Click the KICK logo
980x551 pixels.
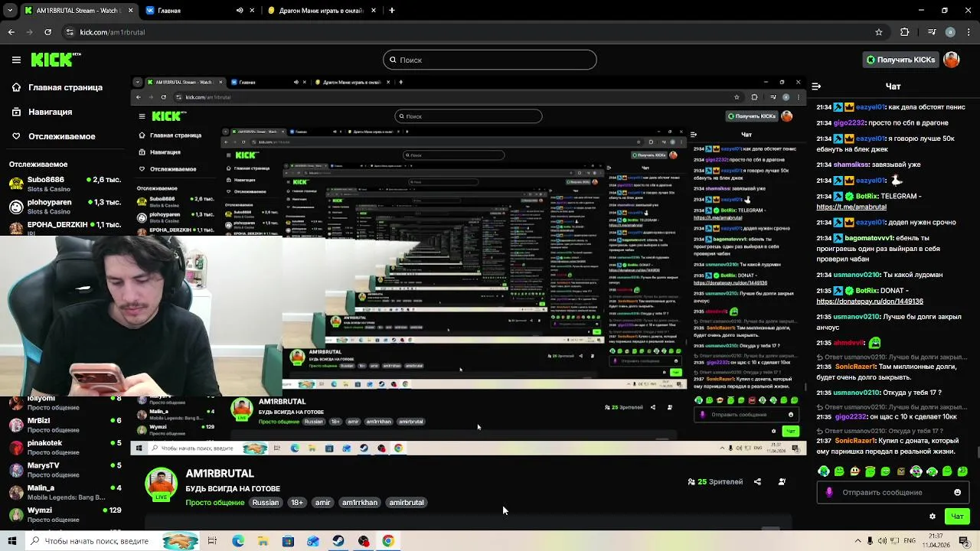point(55,60)
